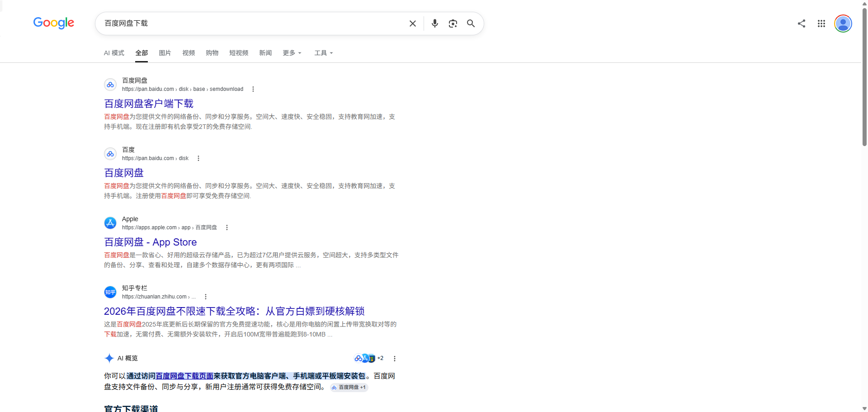Start voice search with microphone icon

coord(435,24)
